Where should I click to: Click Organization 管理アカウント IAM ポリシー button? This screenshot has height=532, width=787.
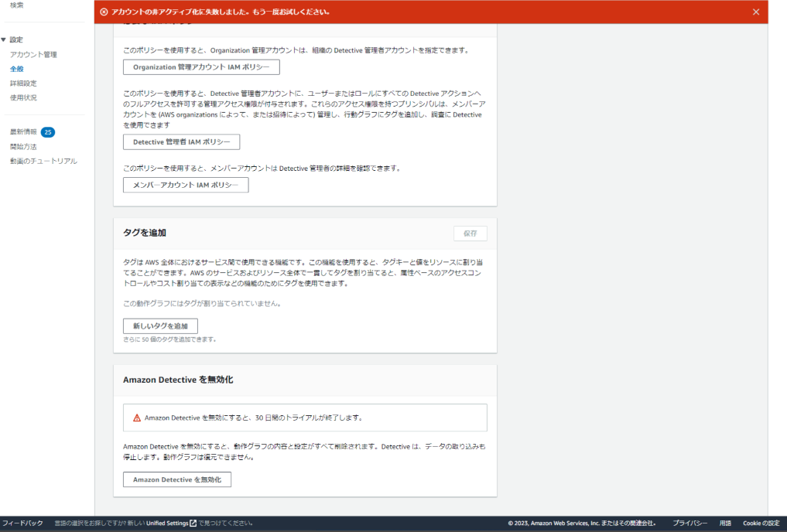pyautogui.click(x=201, y=67)
